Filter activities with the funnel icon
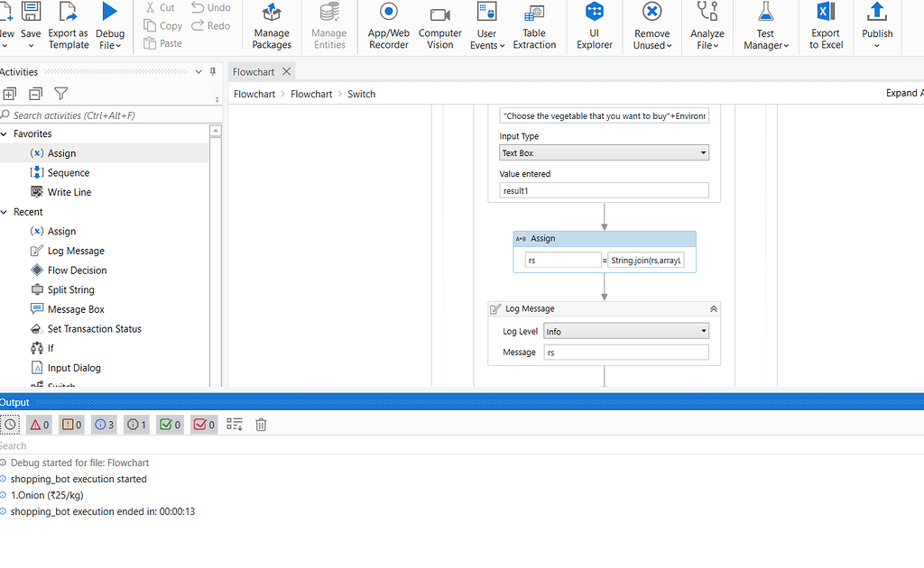This screenshot has width=924, height=568. pyautogui.click(x=60, y=93)
